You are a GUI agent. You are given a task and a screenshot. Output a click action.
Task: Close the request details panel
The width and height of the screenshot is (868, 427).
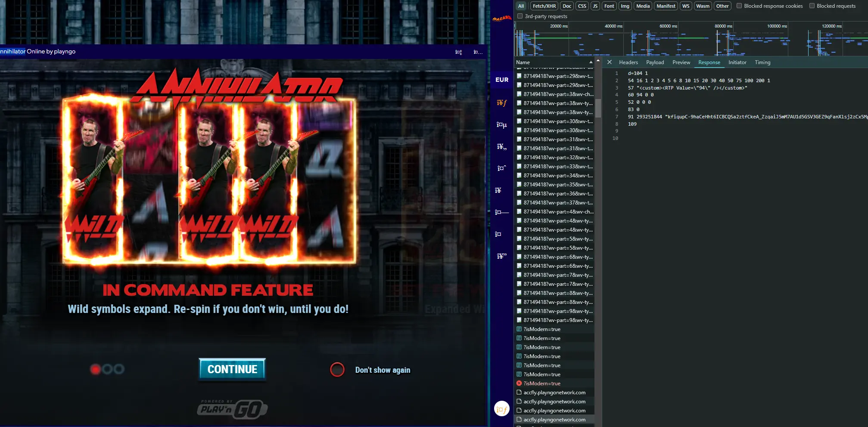point(610,62)
